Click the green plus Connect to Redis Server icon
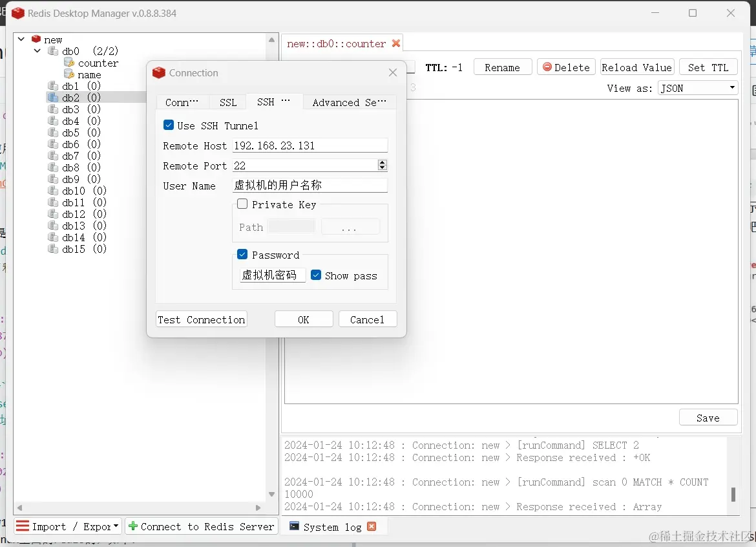 click(133, 526)
